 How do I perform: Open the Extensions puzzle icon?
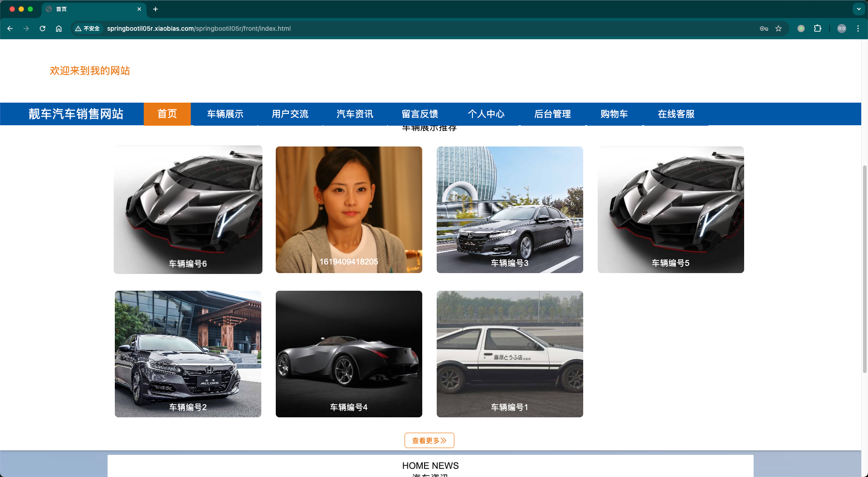click(817, 28)
